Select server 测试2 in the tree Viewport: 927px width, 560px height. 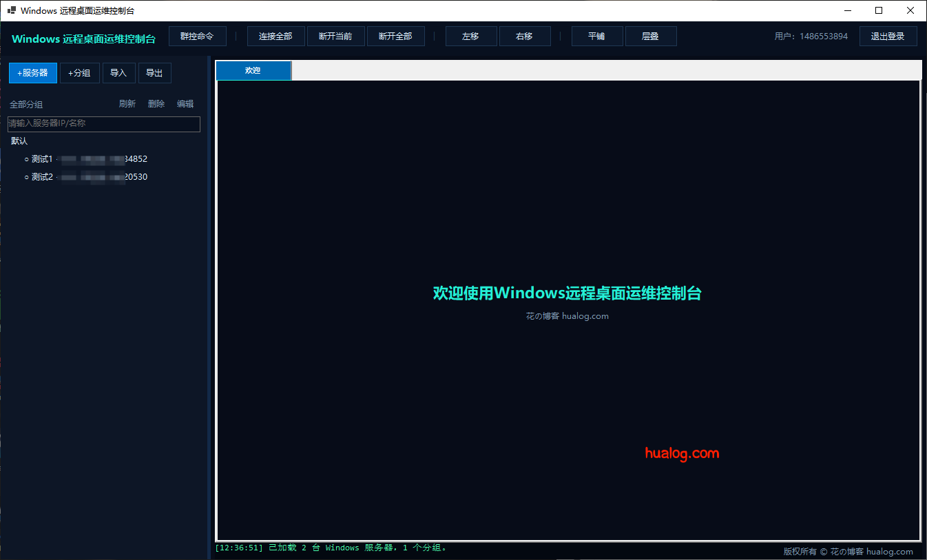(x=90, y=177)
